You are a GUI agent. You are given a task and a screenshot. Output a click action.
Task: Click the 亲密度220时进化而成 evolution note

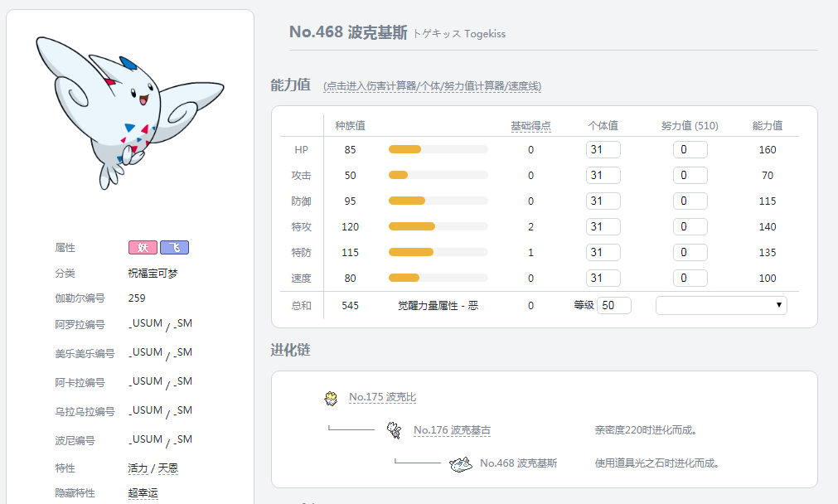(x=646, y=430)
